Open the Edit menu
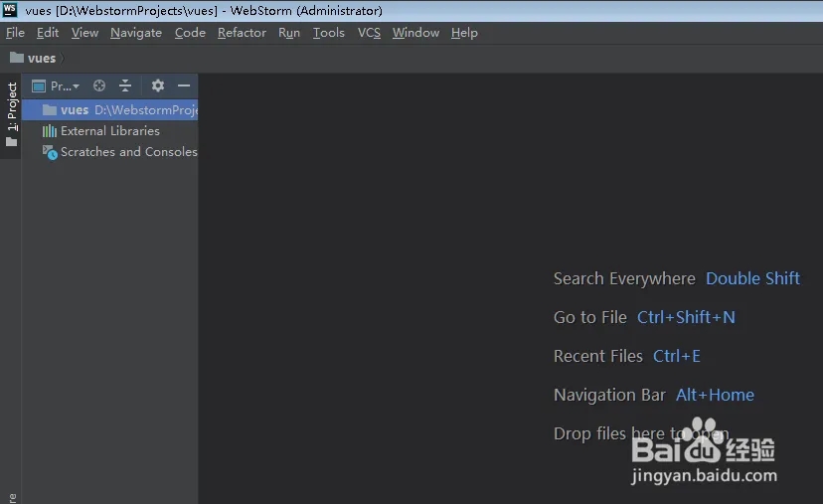The width and height of the screenshot is (823, 504). click(x=48, y=33)
